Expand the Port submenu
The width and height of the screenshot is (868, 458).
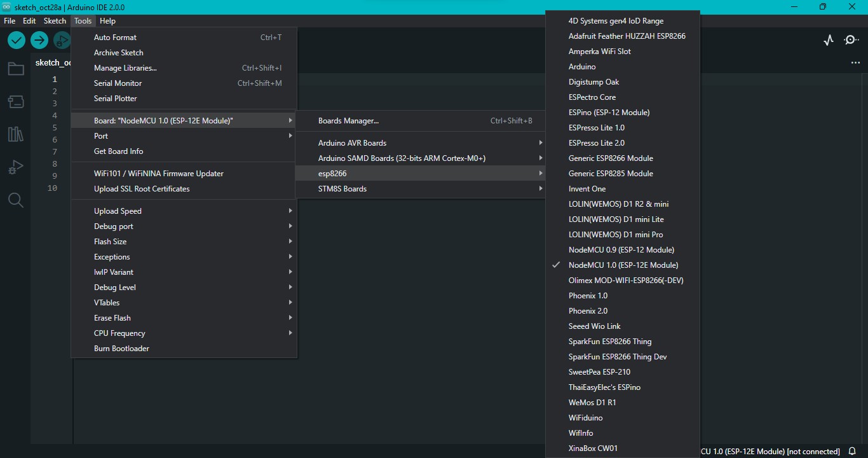(x=184, y=136)
